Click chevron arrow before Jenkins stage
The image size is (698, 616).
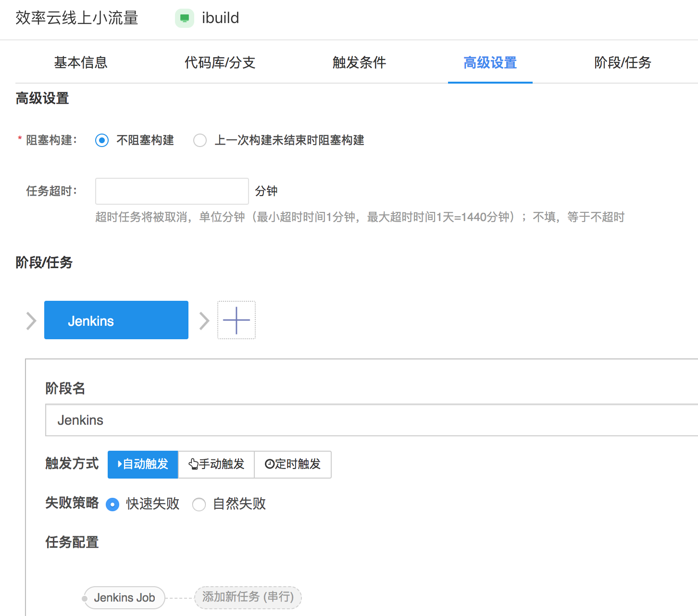[x=31, y=321]
